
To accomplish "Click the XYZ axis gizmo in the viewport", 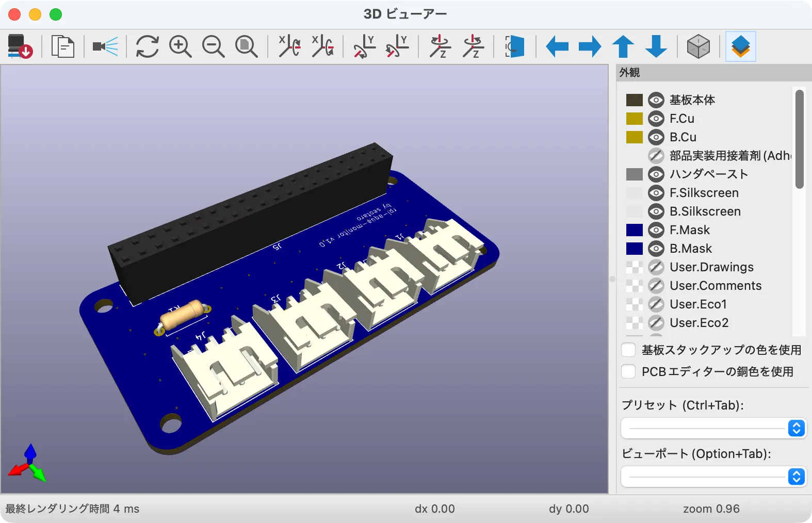I will pos(27,463).
